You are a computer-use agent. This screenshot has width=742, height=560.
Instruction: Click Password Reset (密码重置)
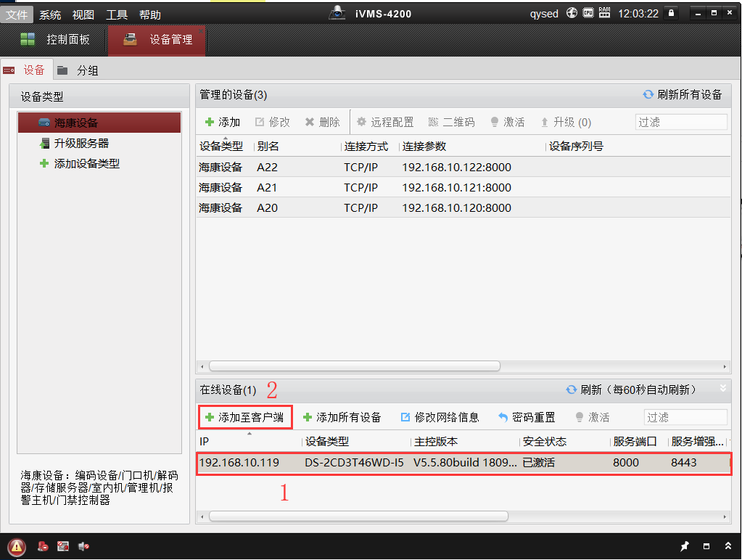coord(527,417)
